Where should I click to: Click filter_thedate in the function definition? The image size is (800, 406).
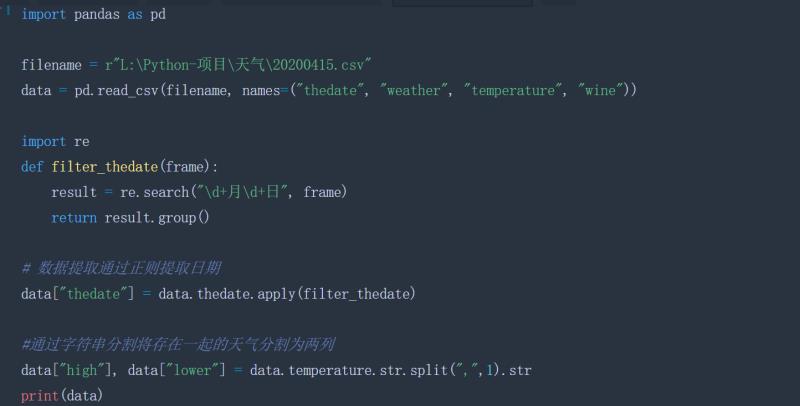[x=105, y=166]
